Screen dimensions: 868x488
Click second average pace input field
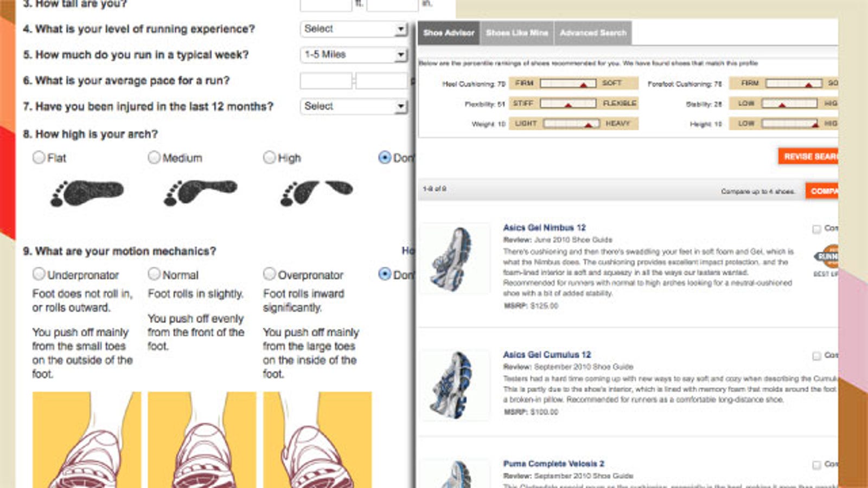point(381,81)
